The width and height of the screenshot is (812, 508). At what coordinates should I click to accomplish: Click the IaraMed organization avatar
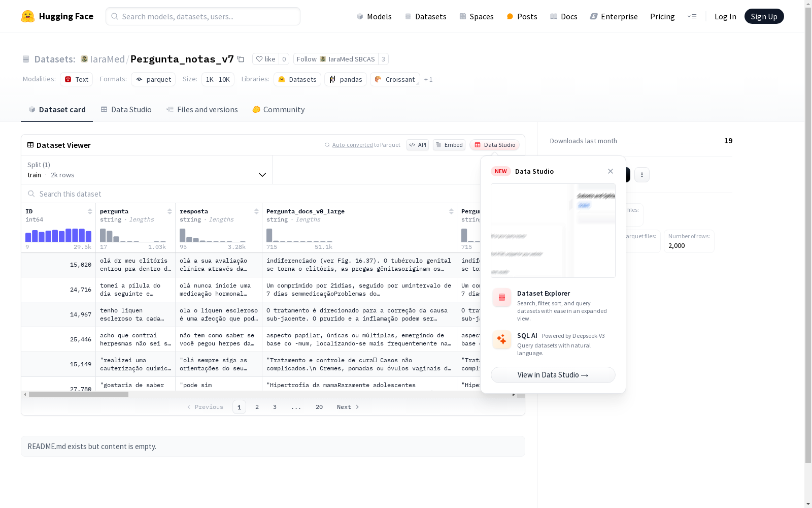pyautogui.click(x=84, y=59)
